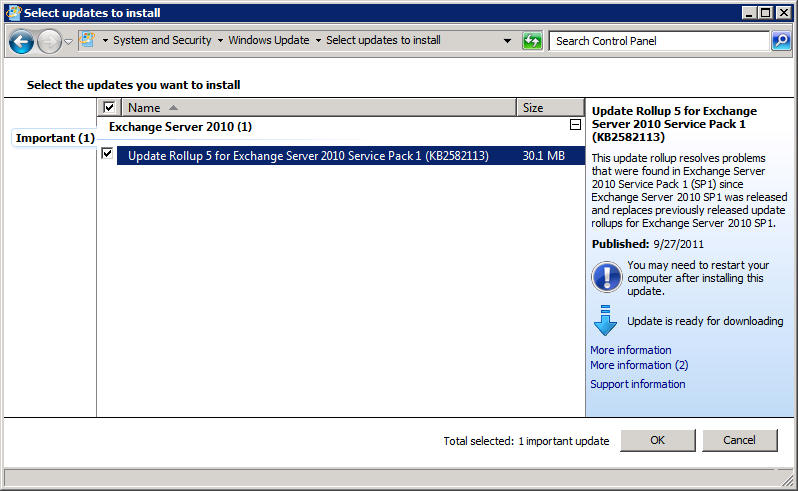The width and height of the screenshot is (798, 491).
Task: Toggle the select-all checkbox in header
Action: tap(109, 107)
